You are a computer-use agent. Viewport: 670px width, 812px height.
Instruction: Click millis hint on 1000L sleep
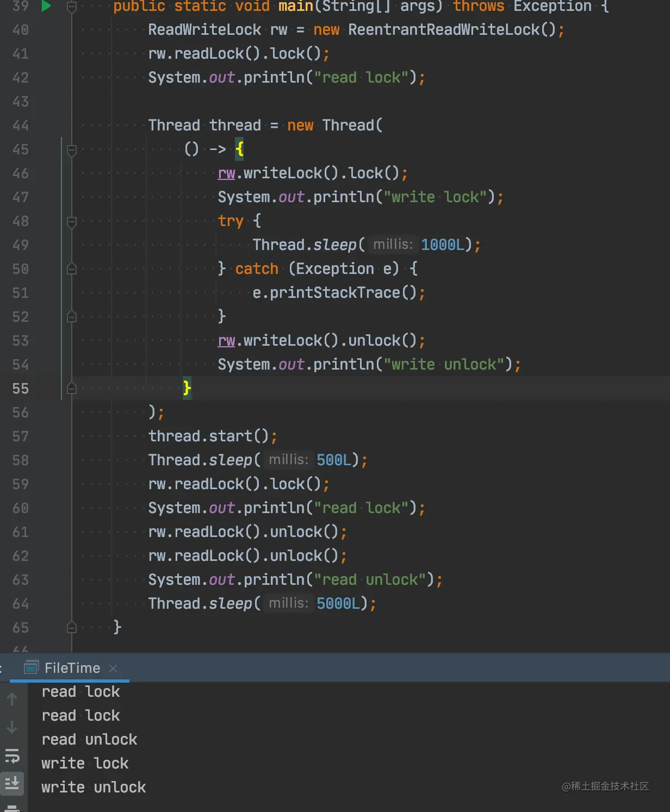coord(393,245)
